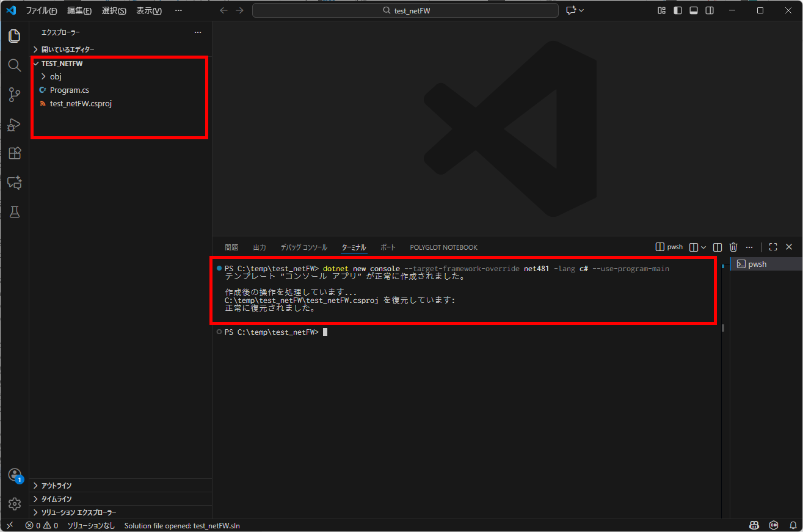Toggle the secondary sidebar visibility
The width and height of the screenshot is (803, 532).
(x=709, y=10)
